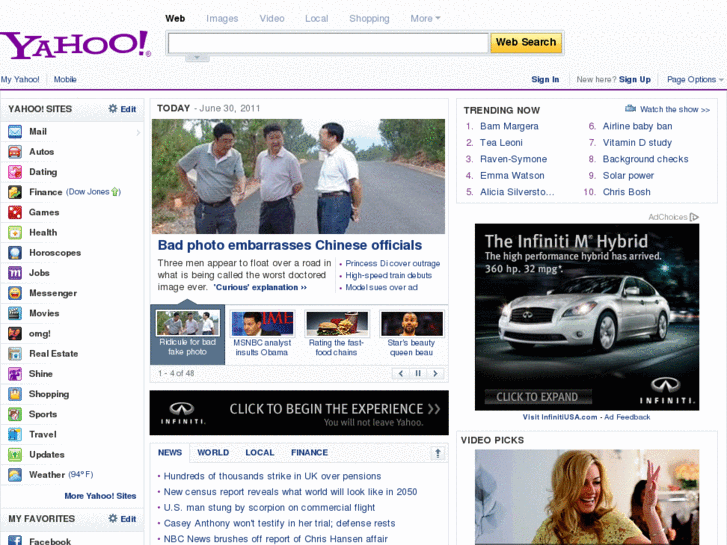The width and height of the screenshot is (727, 545).
Task: Click the Shine icon
Action: (x=15, y=374)
